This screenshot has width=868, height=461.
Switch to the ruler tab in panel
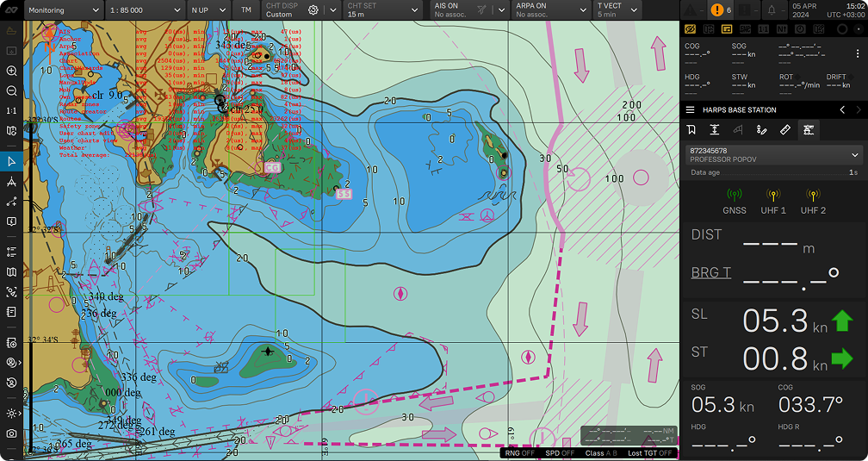(x=784, y=130)
